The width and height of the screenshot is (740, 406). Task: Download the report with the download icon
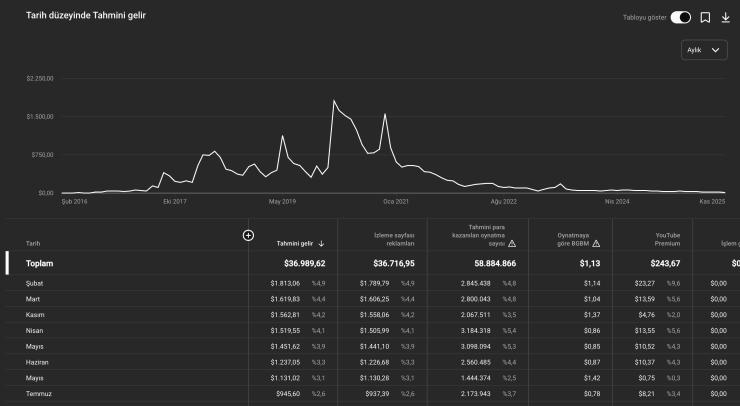click(x=725, y=17)
